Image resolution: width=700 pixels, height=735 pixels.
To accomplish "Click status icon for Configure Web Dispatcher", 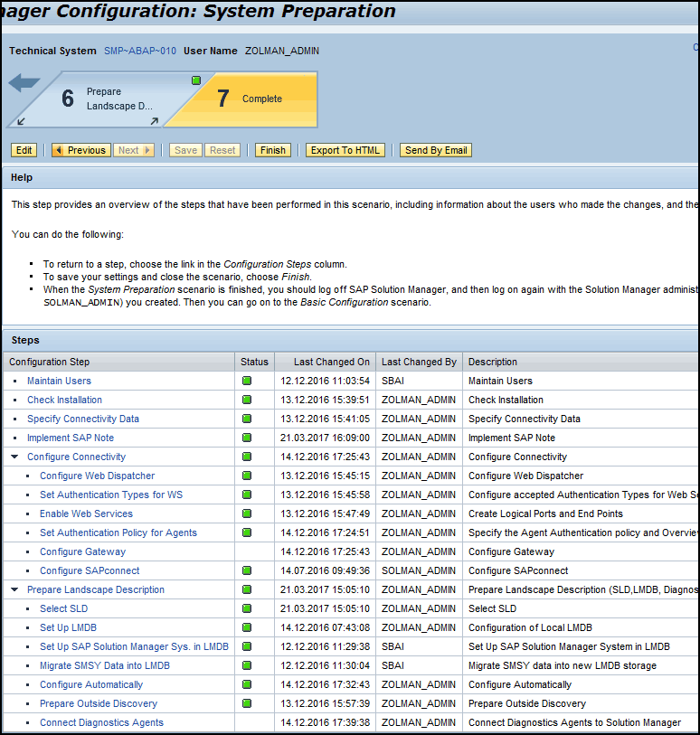I will point(246,476).
